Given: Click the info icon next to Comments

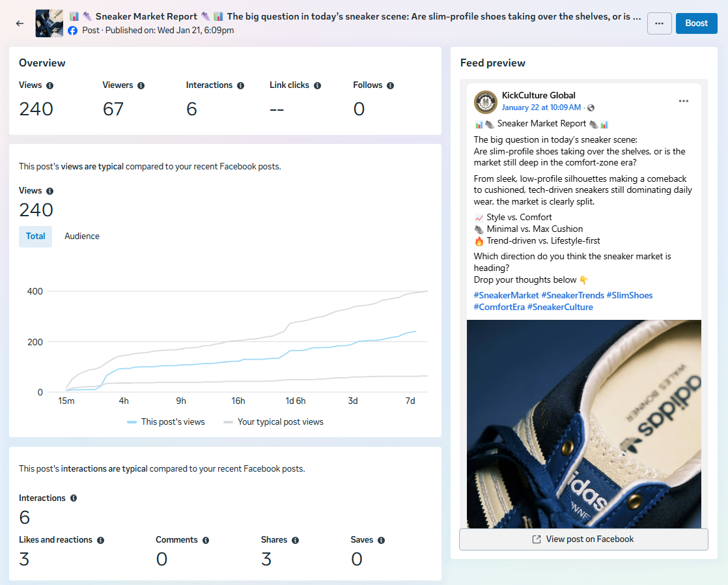Looking at the screenshot, I should pos(206,540).
